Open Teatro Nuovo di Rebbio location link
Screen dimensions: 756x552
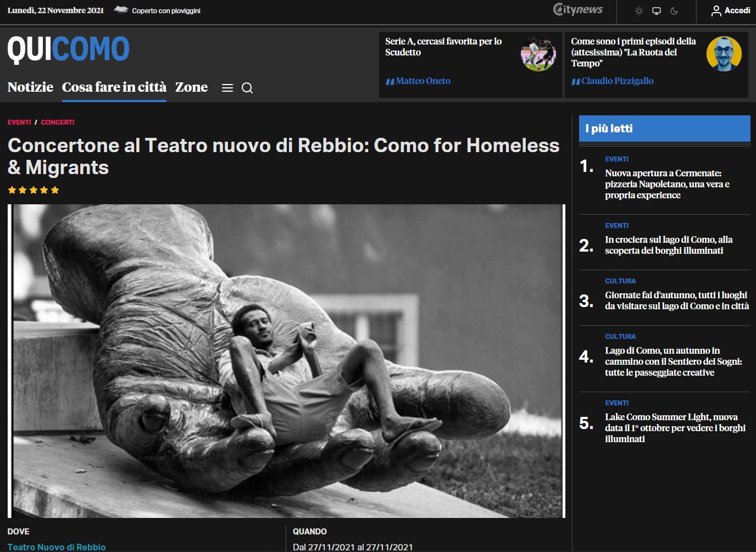click(x=57, y=547)
